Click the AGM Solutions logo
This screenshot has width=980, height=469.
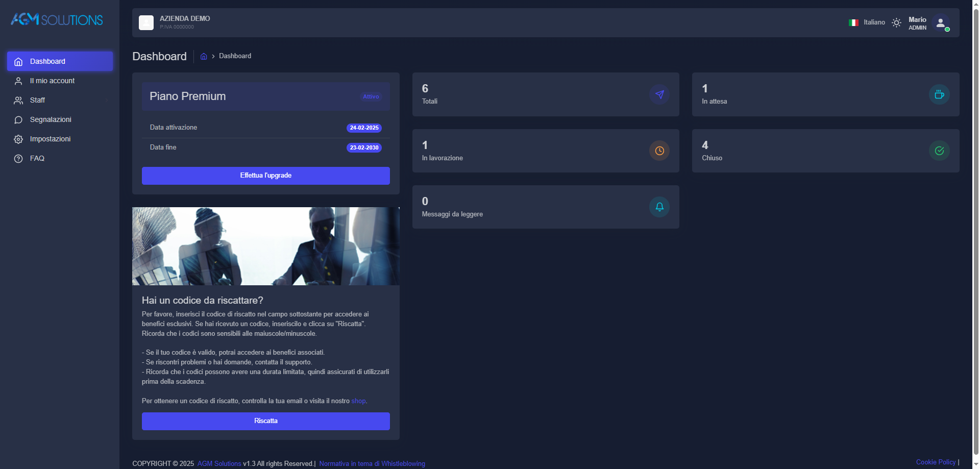[57, 19]
